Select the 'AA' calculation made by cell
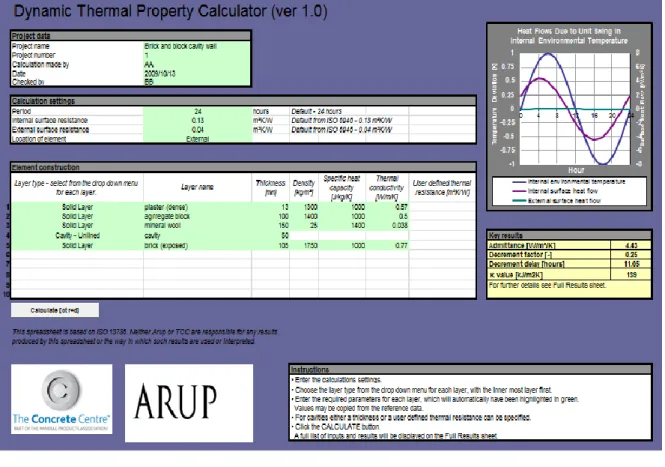 point(197,64)
